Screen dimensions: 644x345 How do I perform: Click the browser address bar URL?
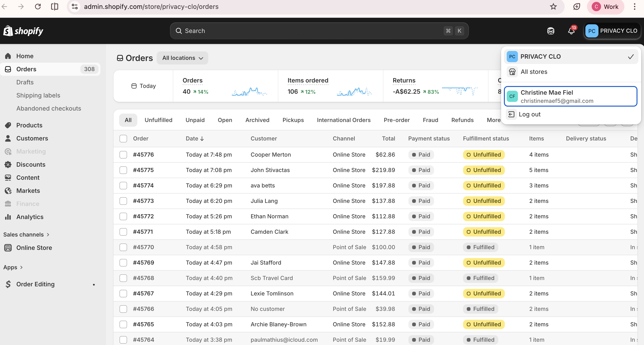point(151,7)
